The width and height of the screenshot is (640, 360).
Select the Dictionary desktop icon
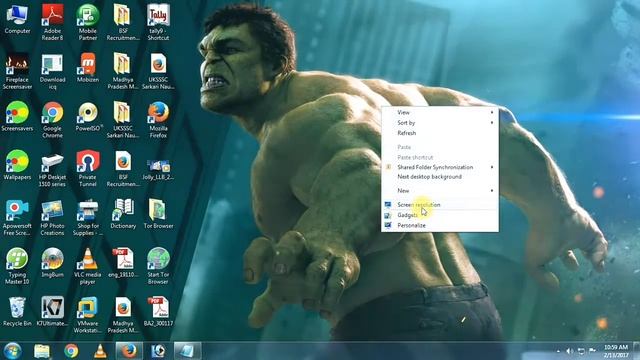[123, 214]
